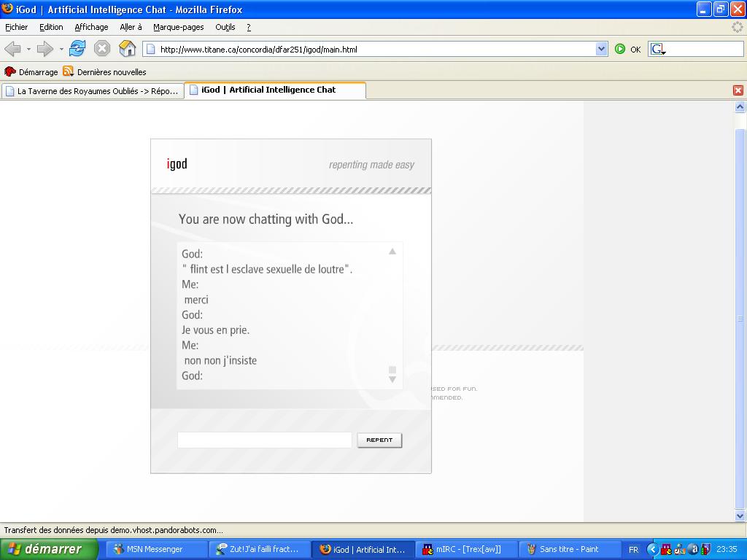Close the current tab with red X
747x560 pixels.
(738, 90)
